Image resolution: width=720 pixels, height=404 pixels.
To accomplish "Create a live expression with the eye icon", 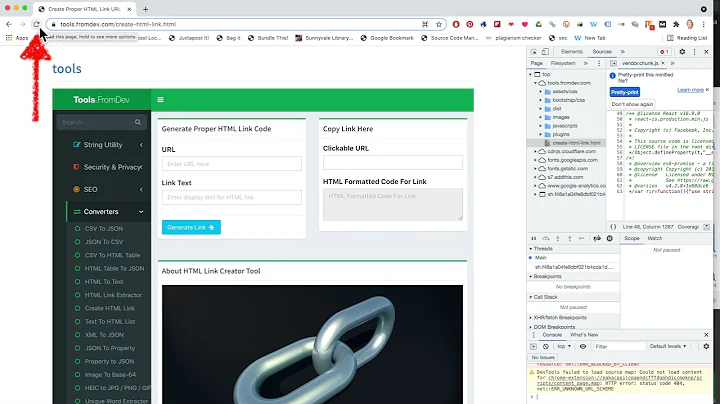I will pos(583,347).
